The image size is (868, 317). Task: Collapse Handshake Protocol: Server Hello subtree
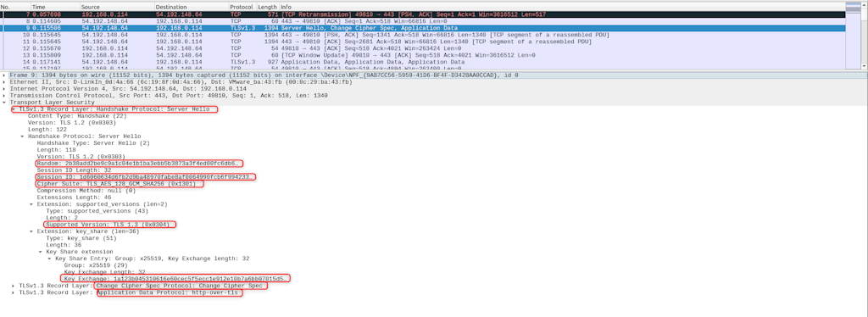coord(22,136)
